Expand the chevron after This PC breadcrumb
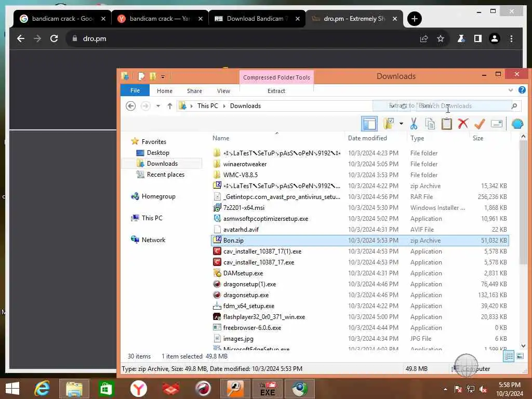532x399 pixels. 224,106
